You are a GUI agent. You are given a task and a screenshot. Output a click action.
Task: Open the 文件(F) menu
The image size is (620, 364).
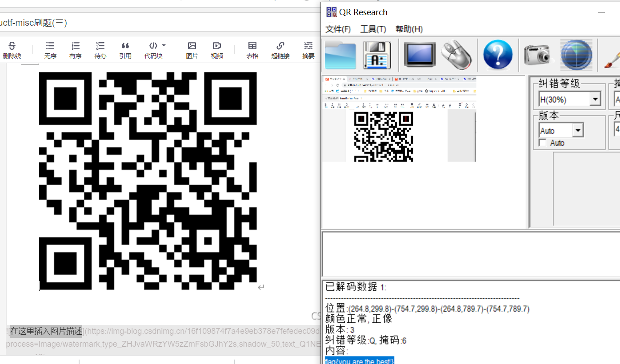click(x=338, y=29)
